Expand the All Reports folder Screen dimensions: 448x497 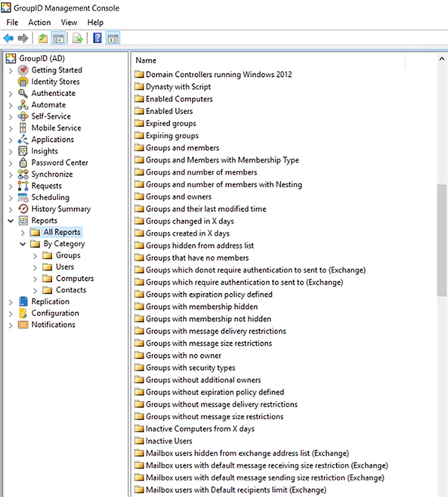pyautogui.click(x=22, y=233)
